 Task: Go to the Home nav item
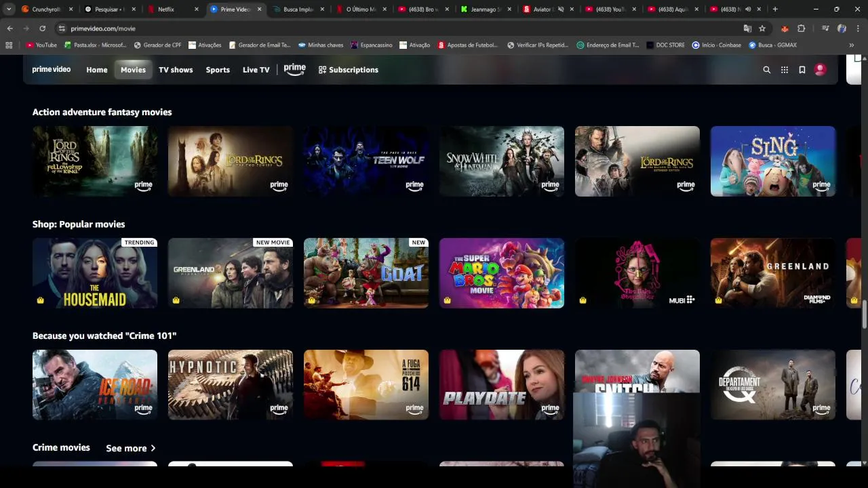pos(97,70)
